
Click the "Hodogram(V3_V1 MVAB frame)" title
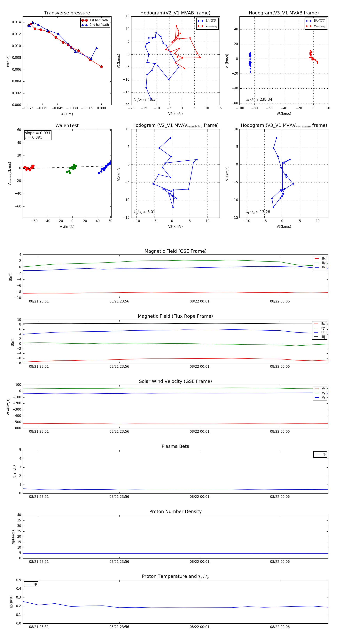284,13
